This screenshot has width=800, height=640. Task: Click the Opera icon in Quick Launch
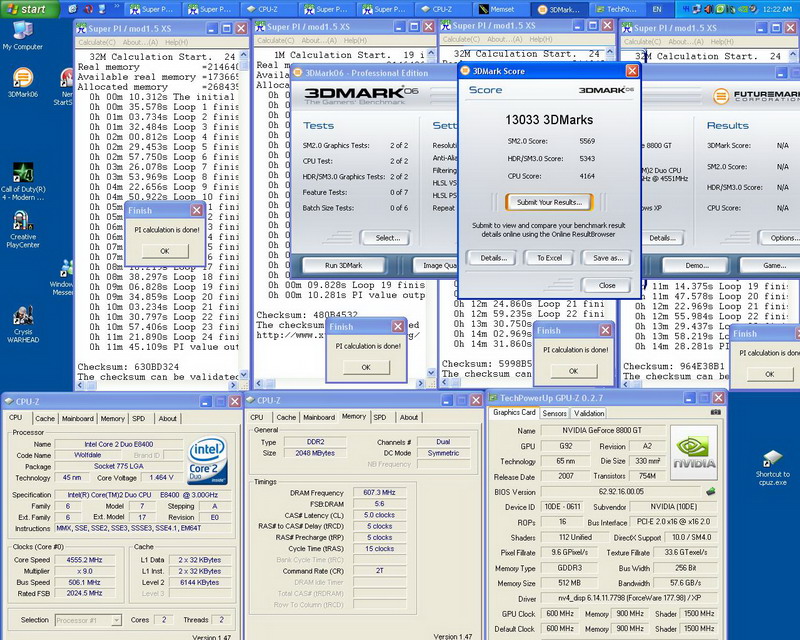click(x=88, y=9)
